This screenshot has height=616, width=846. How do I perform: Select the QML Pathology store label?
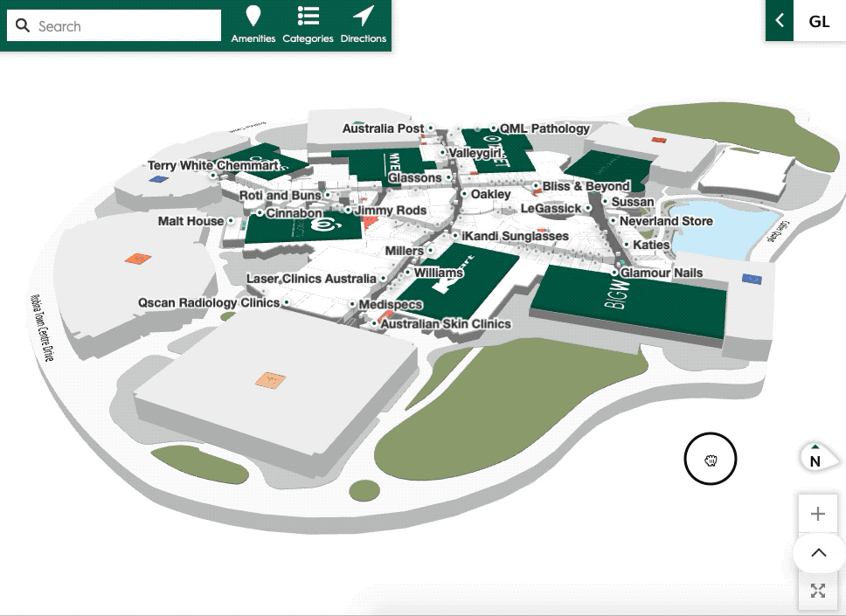pos(544,128)
